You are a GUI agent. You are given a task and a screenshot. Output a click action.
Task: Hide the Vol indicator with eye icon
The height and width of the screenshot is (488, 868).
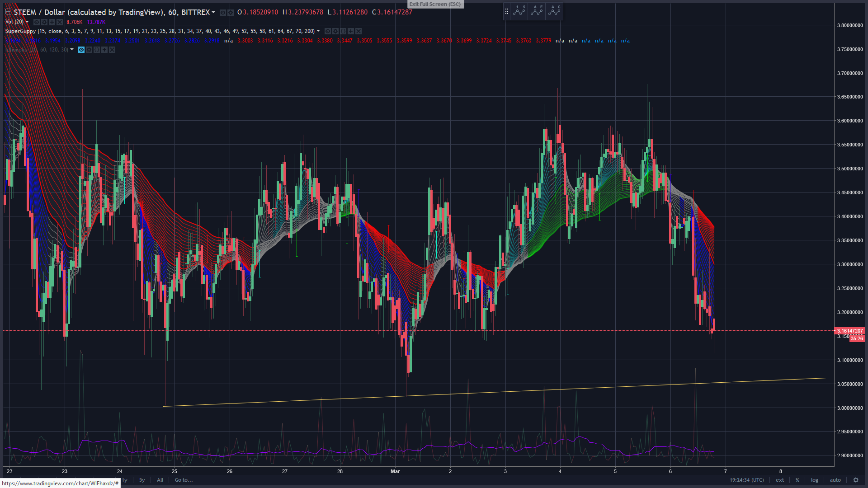37,22
